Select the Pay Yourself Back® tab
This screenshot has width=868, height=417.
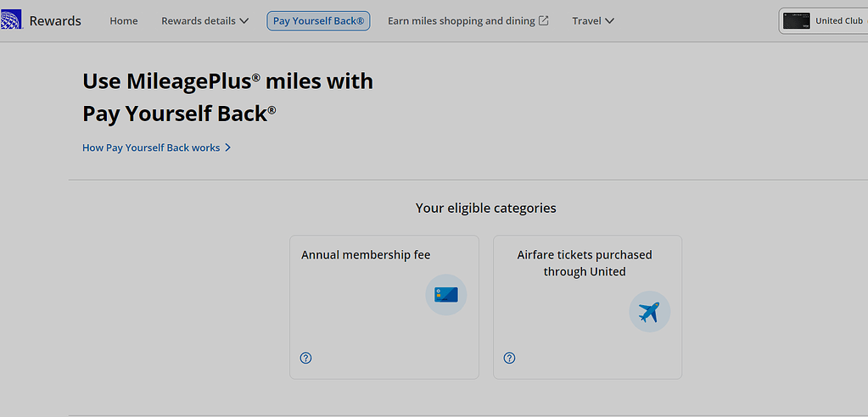click(x=318, y=21)
